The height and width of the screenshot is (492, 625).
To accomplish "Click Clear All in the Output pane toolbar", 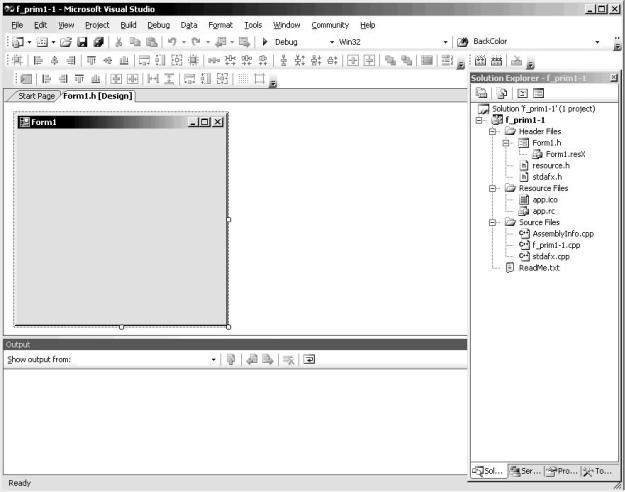I will (288, 360).
